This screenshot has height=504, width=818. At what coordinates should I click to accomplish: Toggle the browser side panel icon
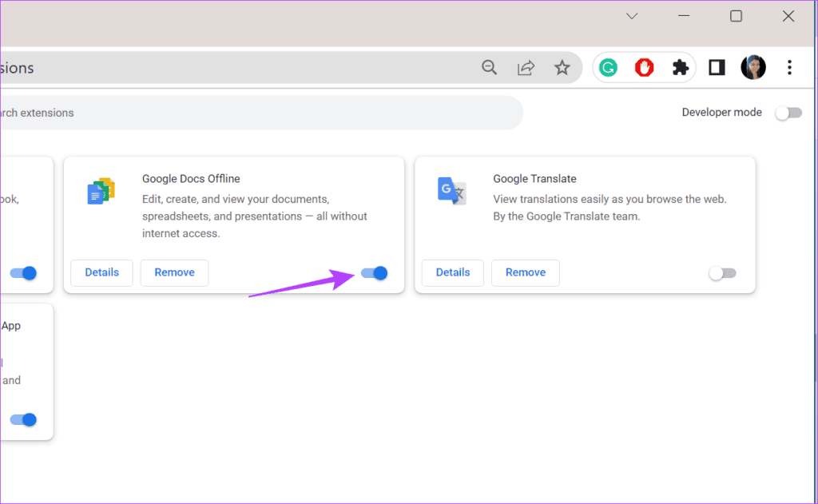pyautogui.click(x=717, y=67)
